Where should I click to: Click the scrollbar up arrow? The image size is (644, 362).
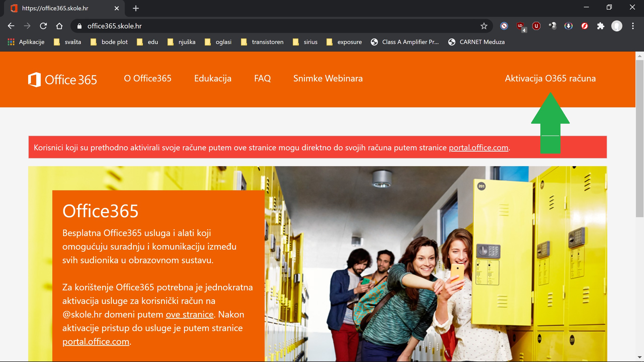coord(639,56)
